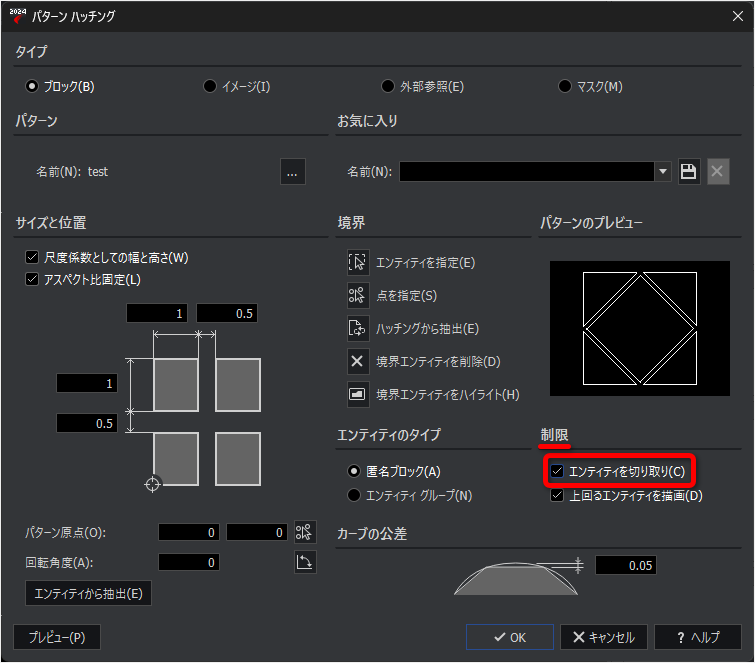755x663 pixels.
Task: Save favorite with the floppy disk icon
Action: [x=689, y=171]
